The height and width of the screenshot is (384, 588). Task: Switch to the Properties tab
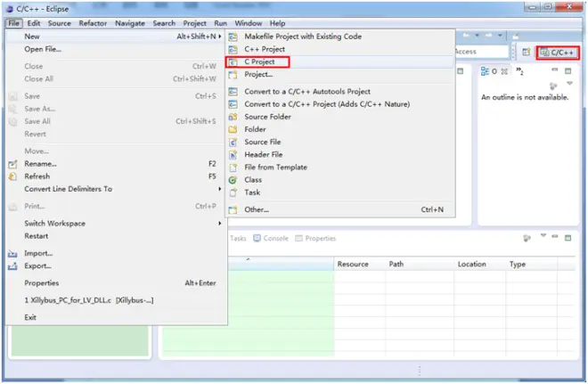pos(315,239)
